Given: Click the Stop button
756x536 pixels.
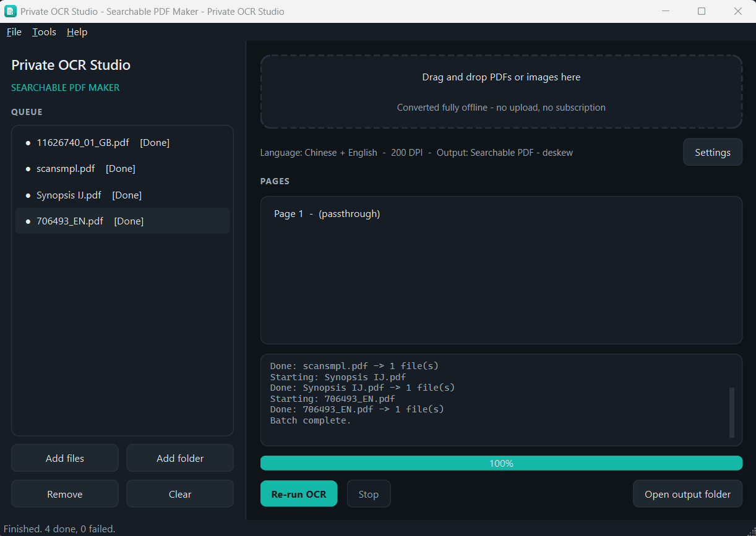Looking at the screenshot, I should pyautogui.click(x=369, y=494).
